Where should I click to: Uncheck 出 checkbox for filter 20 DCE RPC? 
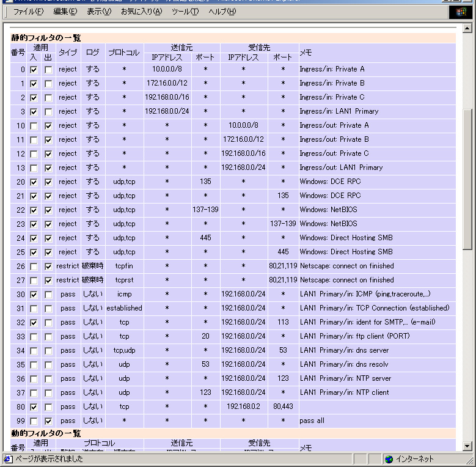(x=48, y=182)
